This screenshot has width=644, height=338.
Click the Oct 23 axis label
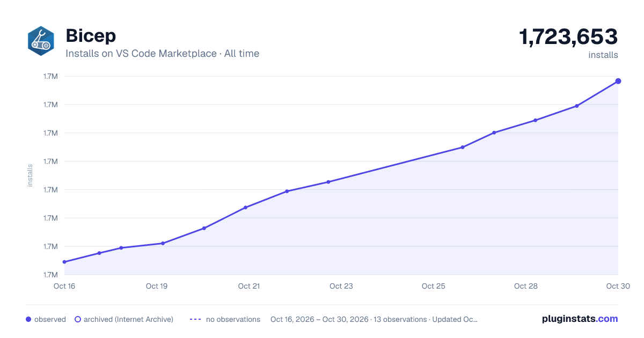click(341, 286)
